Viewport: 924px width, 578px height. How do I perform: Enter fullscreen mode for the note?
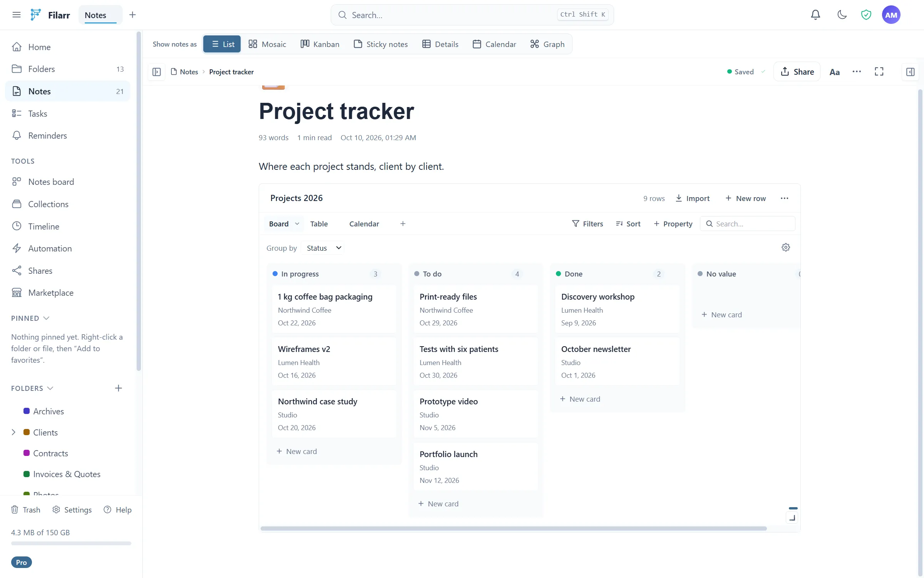pyautogui.click(x=879, y=72)
